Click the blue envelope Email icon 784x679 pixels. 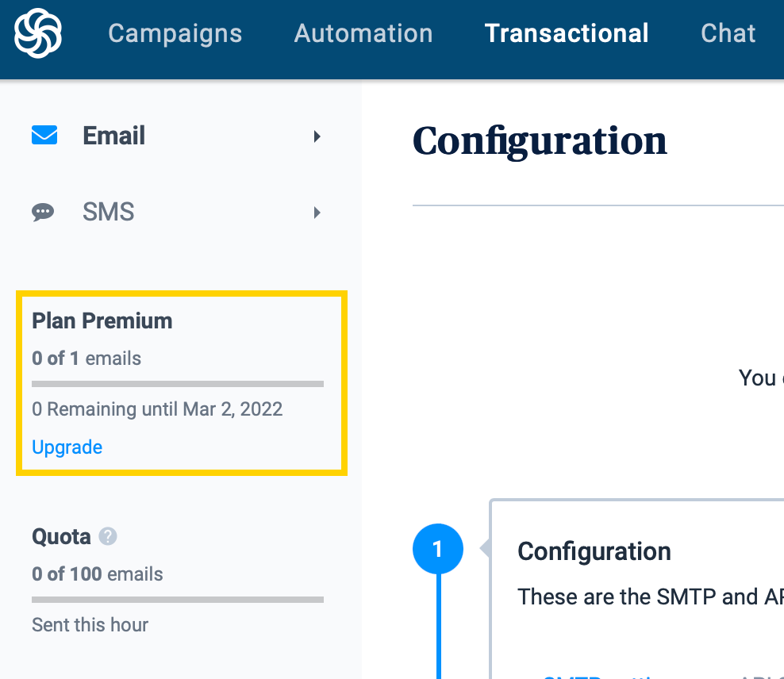44,135
